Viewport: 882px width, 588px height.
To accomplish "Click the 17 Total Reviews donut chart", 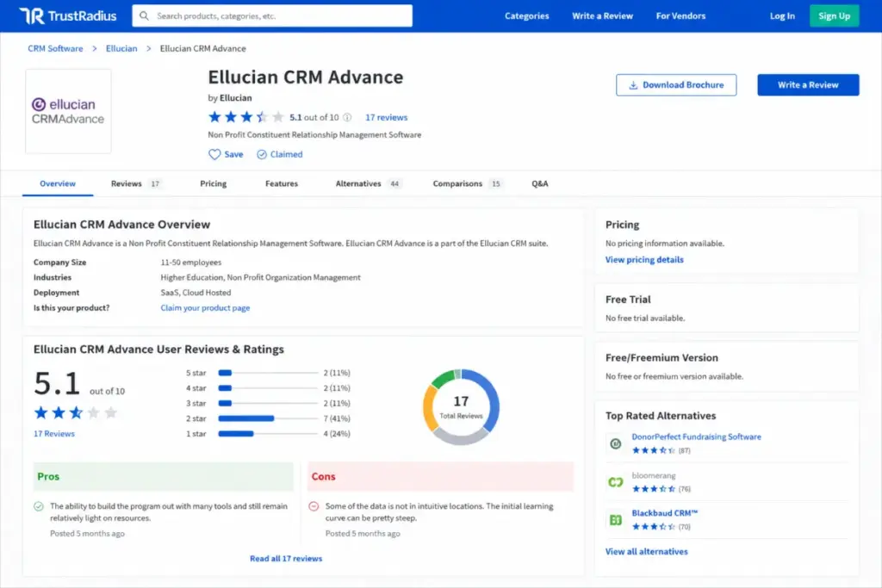I will tap(461, 407).
